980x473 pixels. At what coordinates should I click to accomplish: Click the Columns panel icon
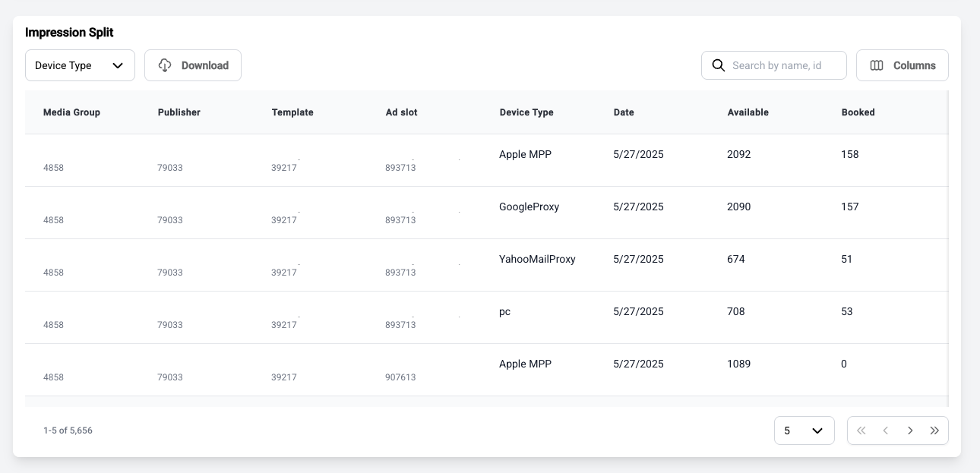877,65
